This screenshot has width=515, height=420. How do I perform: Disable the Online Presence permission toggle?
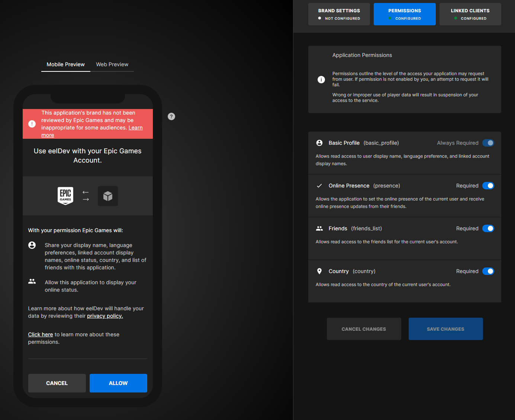click(x=488, y=186)
